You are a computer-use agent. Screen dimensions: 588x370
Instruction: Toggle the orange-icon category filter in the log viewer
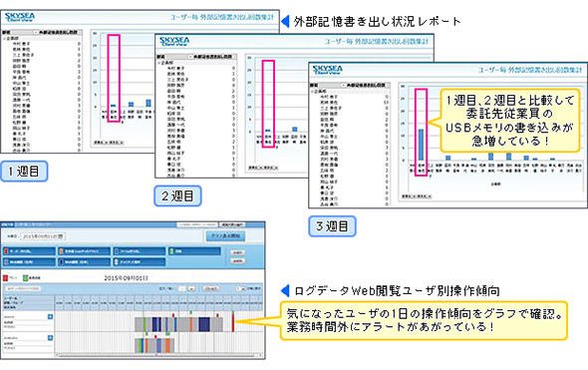pos(84,251)
